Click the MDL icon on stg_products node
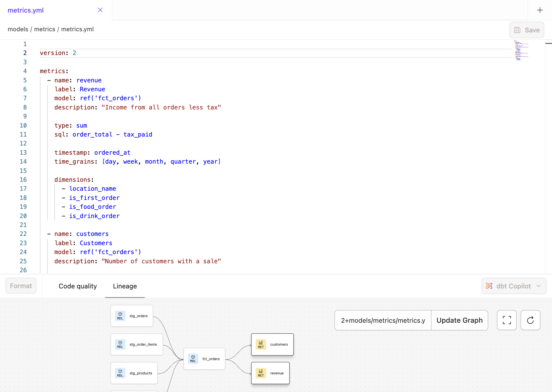 [120, 373]
